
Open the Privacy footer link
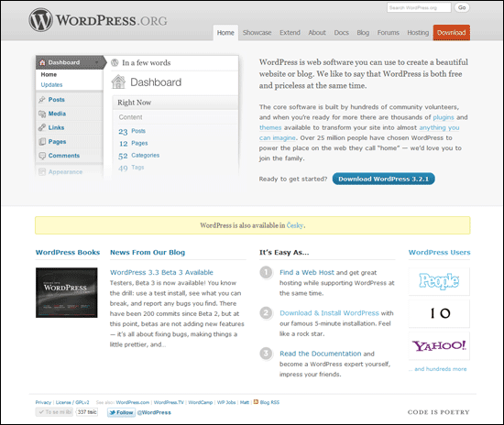[43, 402]
